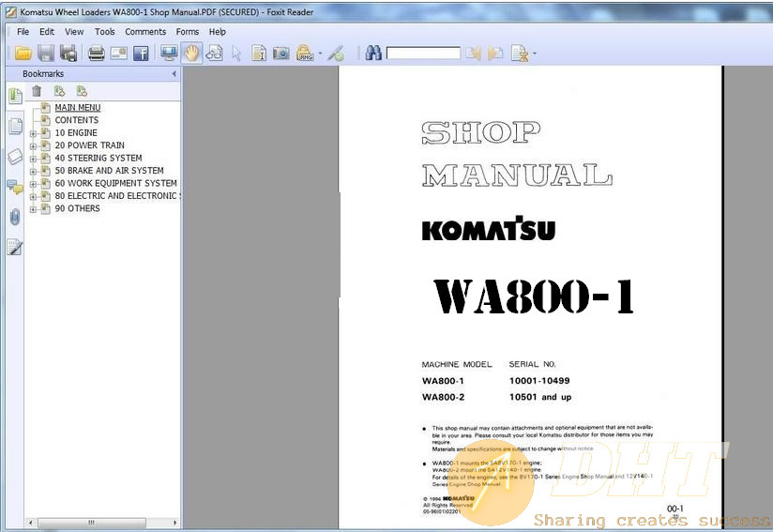Print the document using the printer icon

96,53
